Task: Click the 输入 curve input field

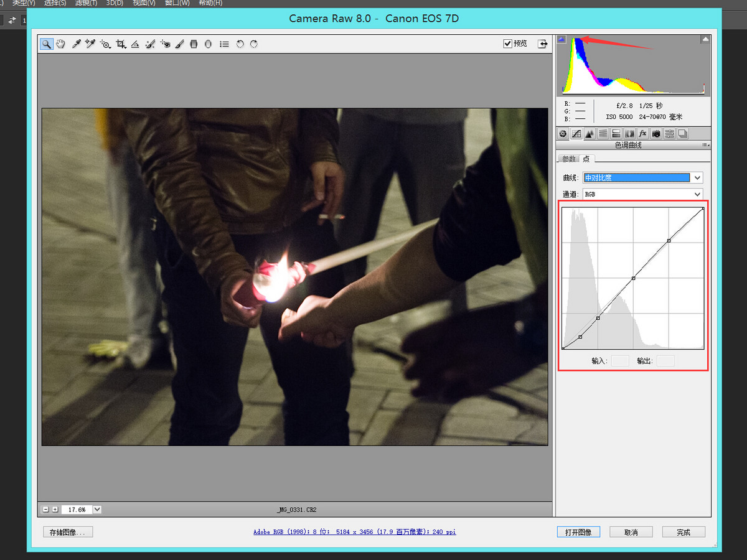Action: [619, 361]
